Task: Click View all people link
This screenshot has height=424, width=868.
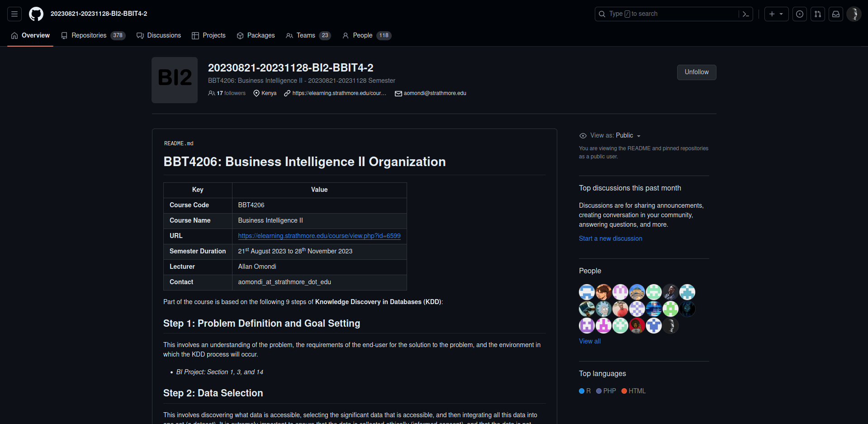Action: click(x=590, y=341)
